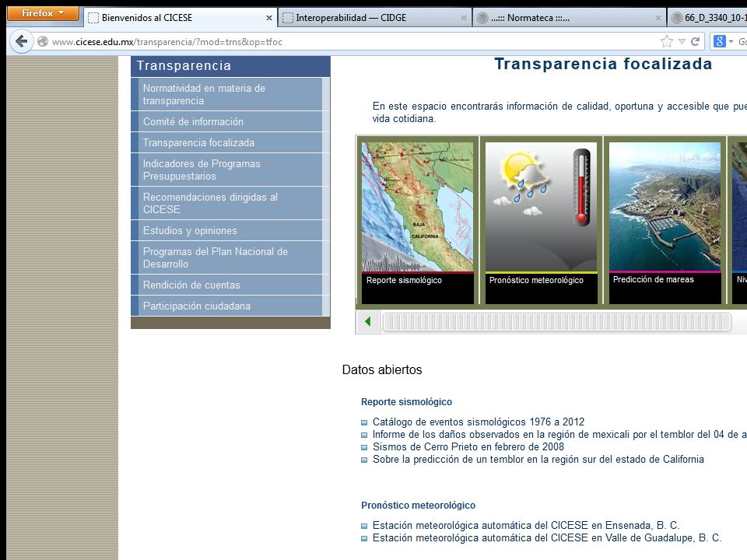Open the search engine selector dropdown arrow
This screenshot has height=560, width=747.
click(731, 41)
